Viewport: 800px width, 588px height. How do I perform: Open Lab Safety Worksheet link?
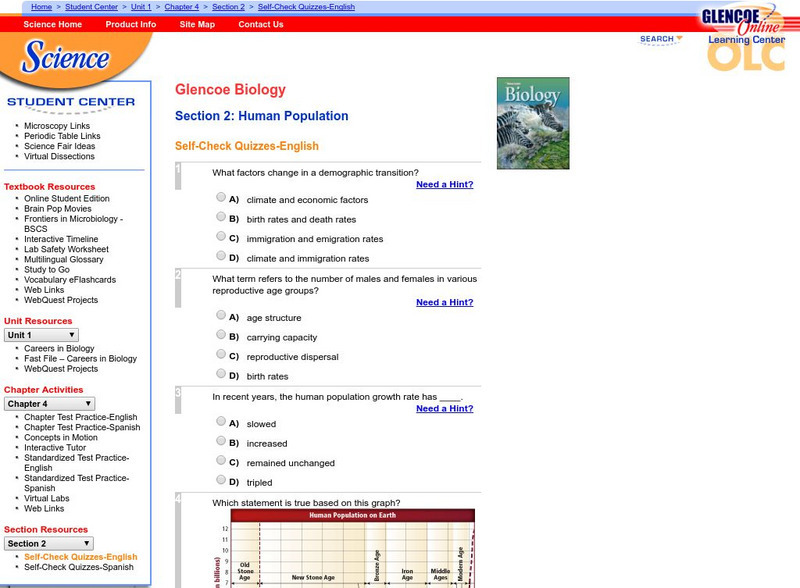(66, 249)
